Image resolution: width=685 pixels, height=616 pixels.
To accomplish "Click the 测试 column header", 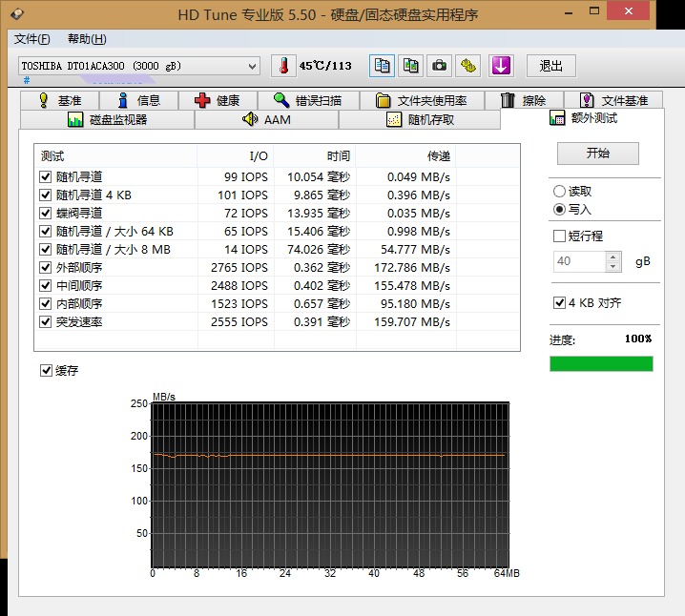I will [115, 155].
